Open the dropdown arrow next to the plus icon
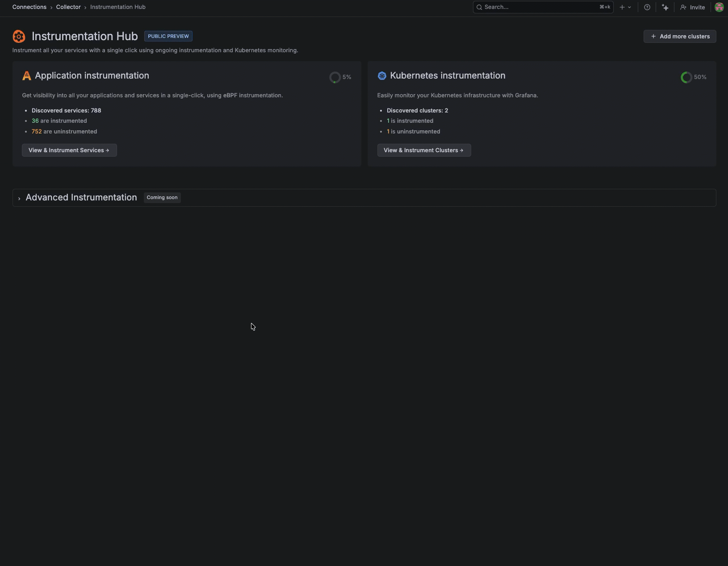This screenshot has width=728, height=566. click(x=629, y=7)
